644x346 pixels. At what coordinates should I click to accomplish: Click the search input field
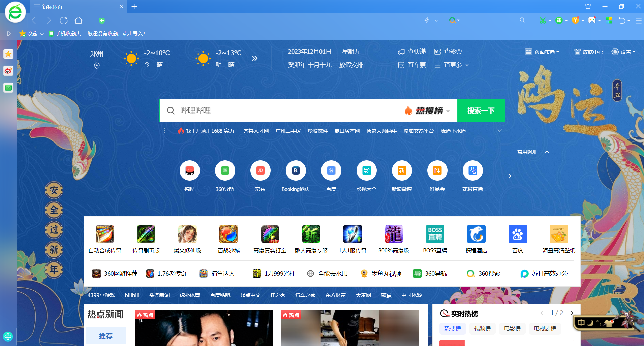coord(290,111)
